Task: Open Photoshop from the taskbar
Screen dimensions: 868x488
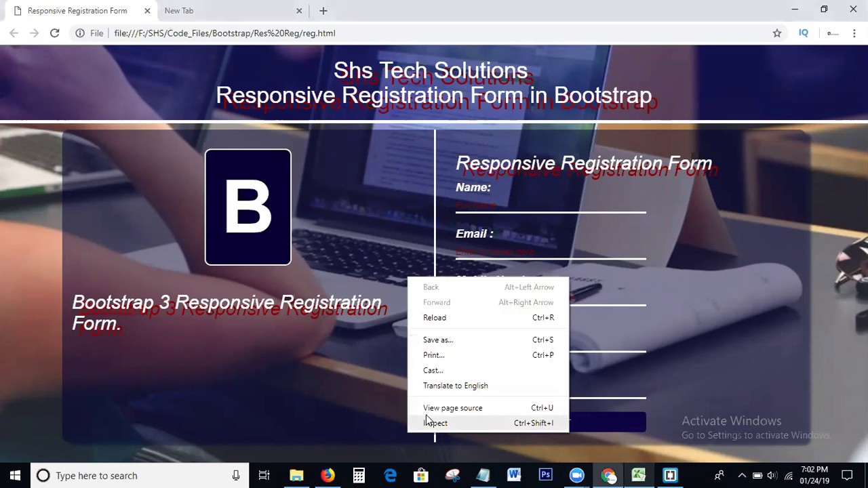Action: click(545, 475)
